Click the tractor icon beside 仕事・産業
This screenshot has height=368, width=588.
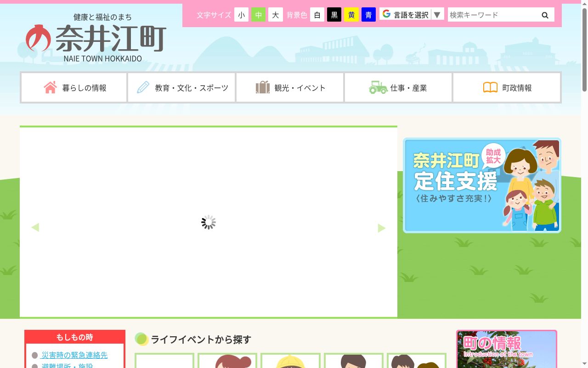(x=378, y=87)
